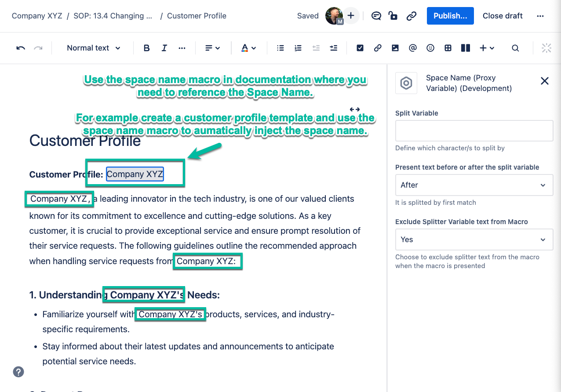Insert a table

(x=448, y=48)
